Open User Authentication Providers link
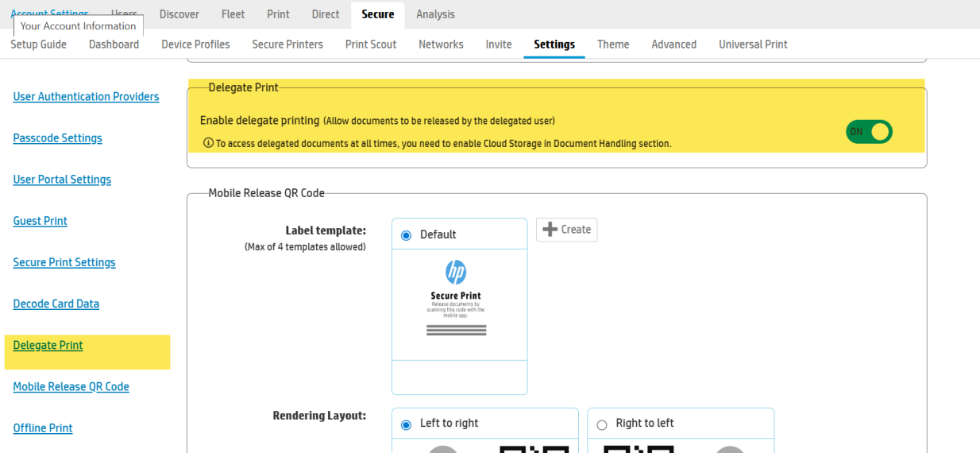This screenshot has height=453, width=980. click(x=86, y=97)
